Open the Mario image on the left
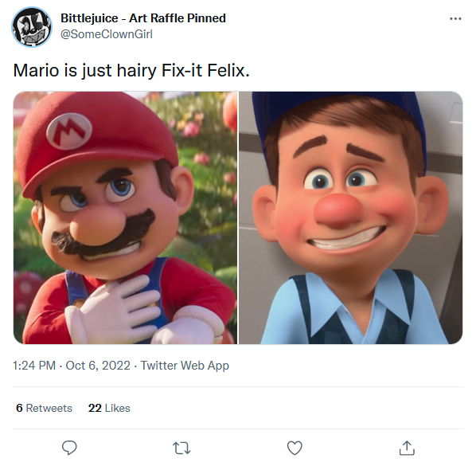Image resolution: width=476 pixels, height=466 pixels. [x=126, y=217]
